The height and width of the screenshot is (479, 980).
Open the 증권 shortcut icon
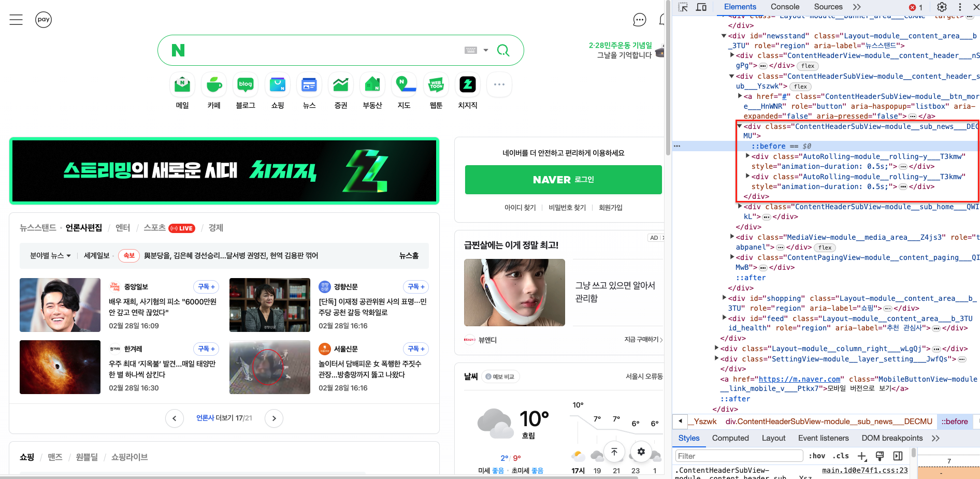(341, 84)
